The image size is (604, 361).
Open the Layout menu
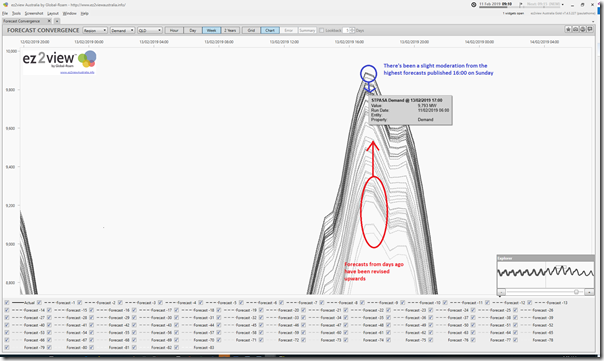(x=53, y=13)
